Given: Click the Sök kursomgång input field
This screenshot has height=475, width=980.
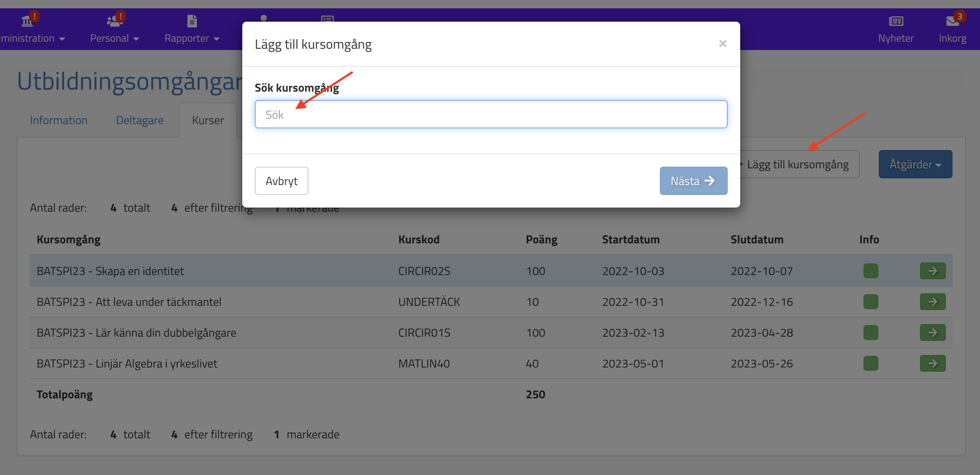Looking at the screenshot, I should 491,114.
